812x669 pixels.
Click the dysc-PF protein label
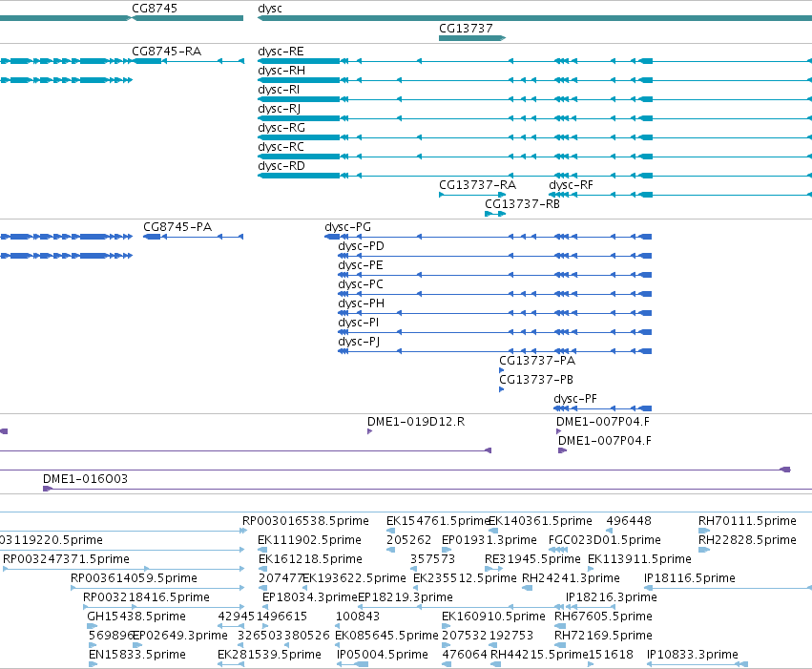coord(575,399)
